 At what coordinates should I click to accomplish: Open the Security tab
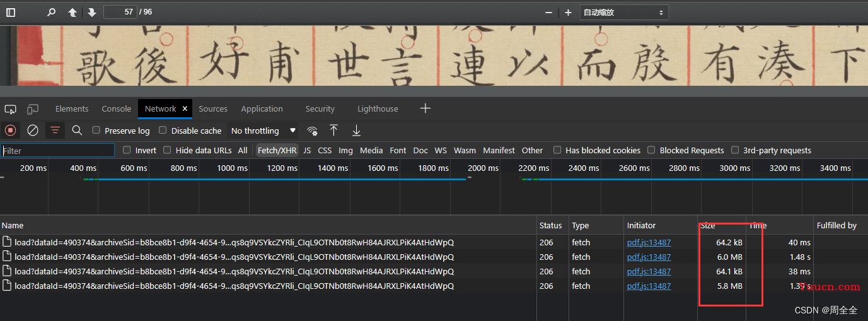pos(320,108)
